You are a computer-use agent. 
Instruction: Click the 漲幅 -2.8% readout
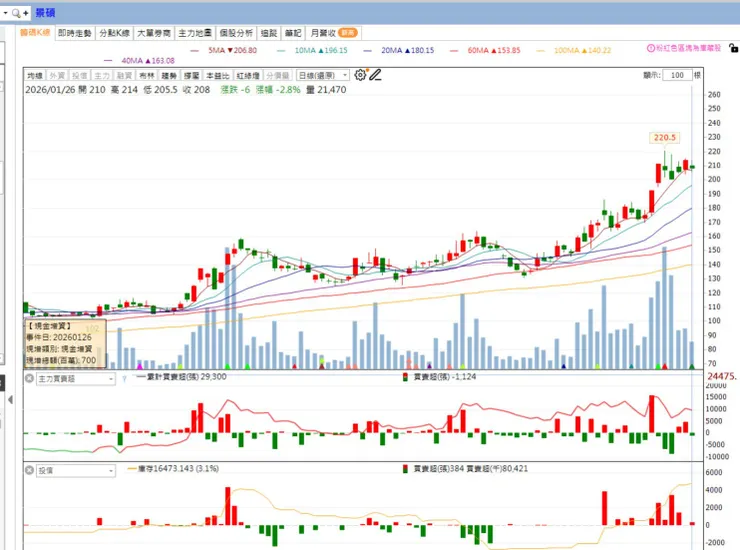[278, 90]
